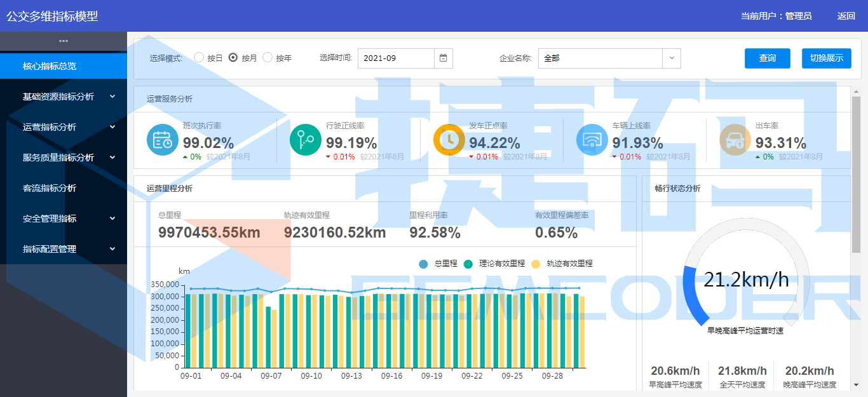
Task: Select the 按月 mode radio button
Action: point(233,57)
